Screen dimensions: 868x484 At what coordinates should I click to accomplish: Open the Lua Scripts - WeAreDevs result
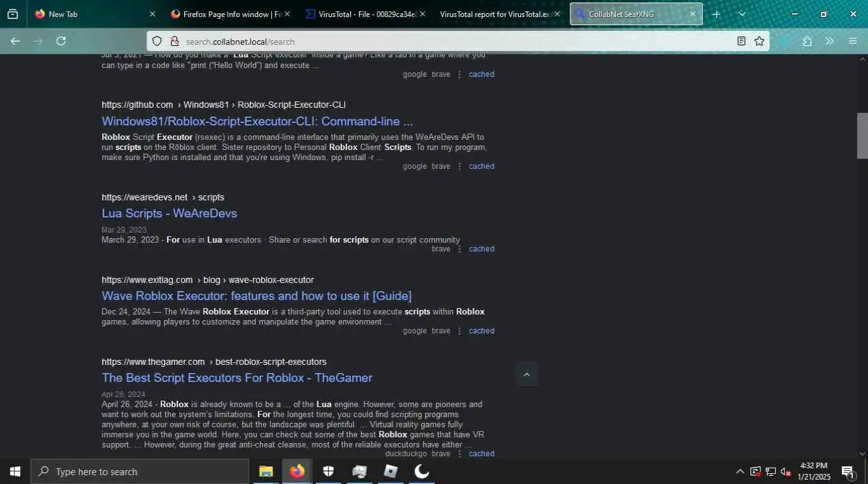tap(169, 214)
